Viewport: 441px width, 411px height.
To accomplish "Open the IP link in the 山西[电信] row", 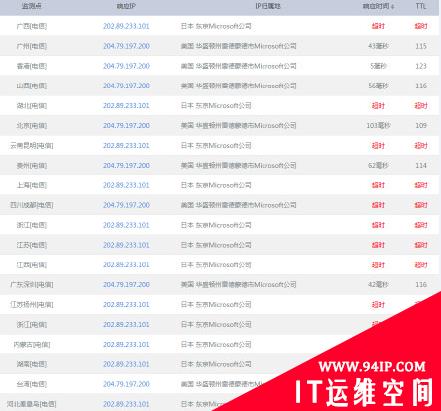I will click(x=126, y=86).
